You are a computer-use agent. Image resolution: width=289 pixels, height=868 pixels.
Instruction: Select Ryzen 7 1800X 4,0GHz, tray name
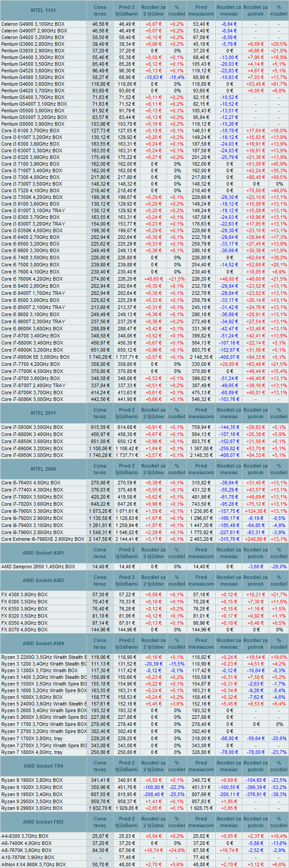[32, 752]
